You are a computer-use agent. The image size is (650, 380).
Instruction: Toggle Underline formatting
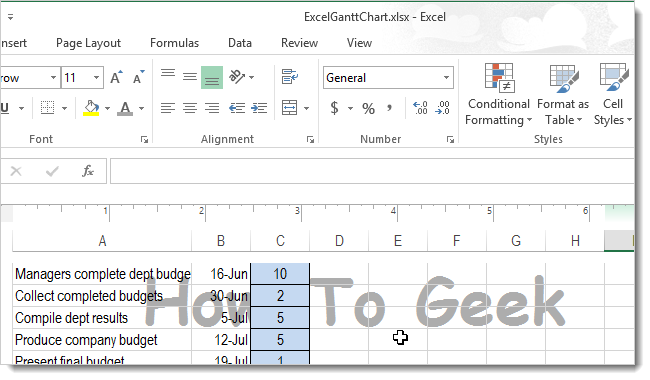[5, 109]
